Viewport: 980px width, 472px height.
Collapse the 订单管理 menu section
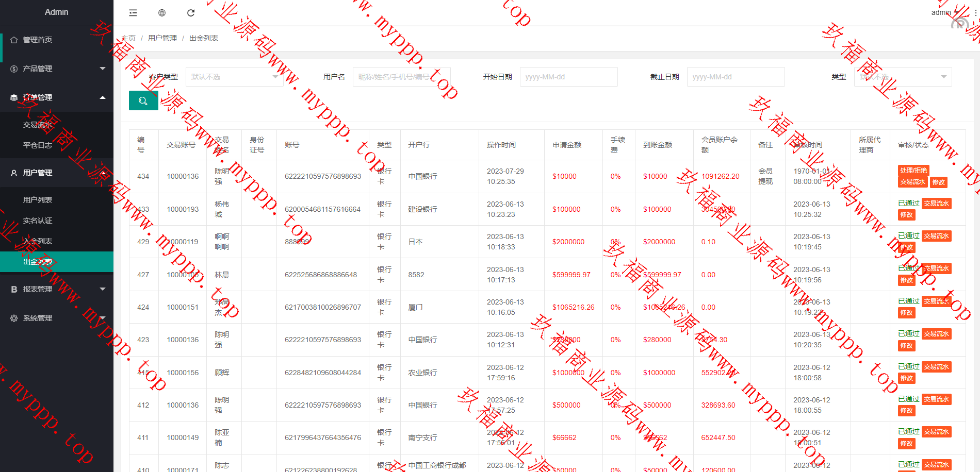tap(57, 97)
